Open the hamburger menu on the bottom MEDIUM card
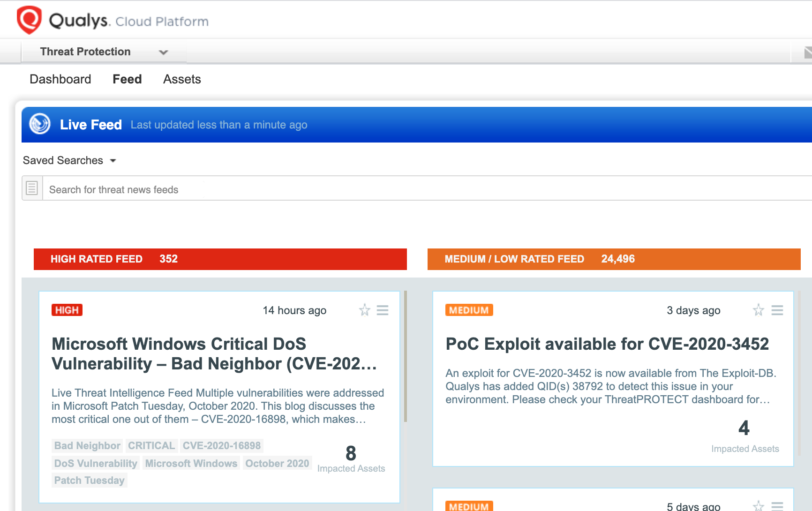Image resolution: width=812 pixels, height=511 pixels. click(777, 506)
